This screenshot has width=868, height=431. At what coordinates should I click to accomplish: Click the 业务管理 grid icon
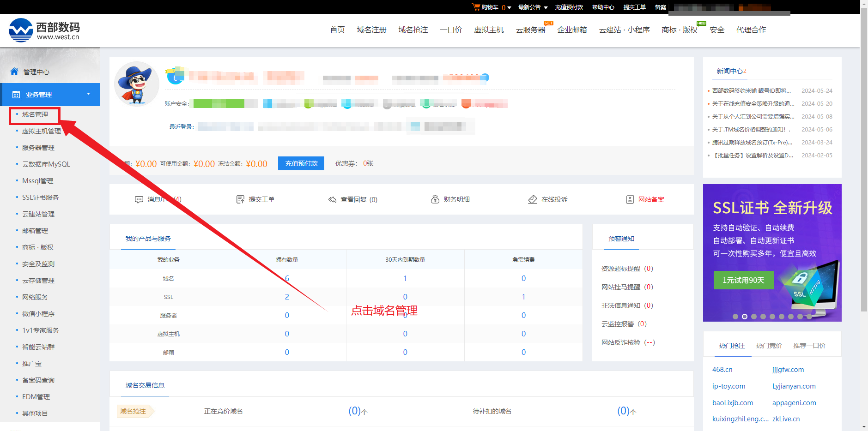[16, 95]
